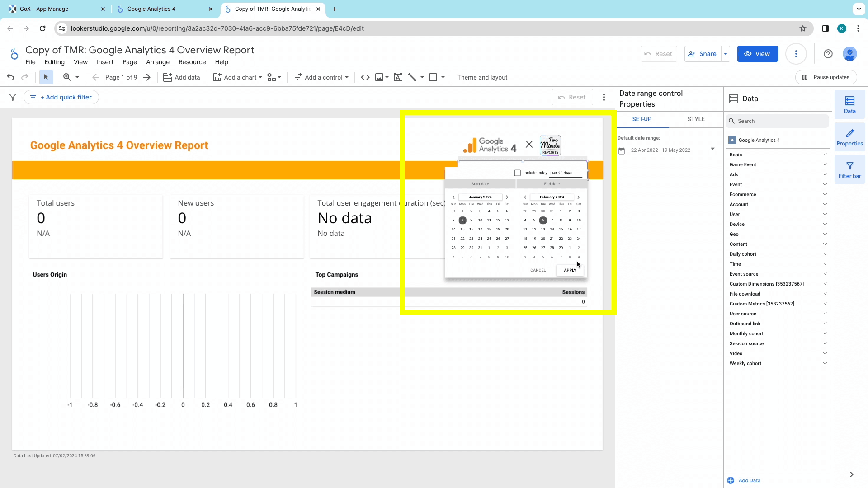
Task: Activate the selection mode pointer tool
Action: (x=46, y=77)
